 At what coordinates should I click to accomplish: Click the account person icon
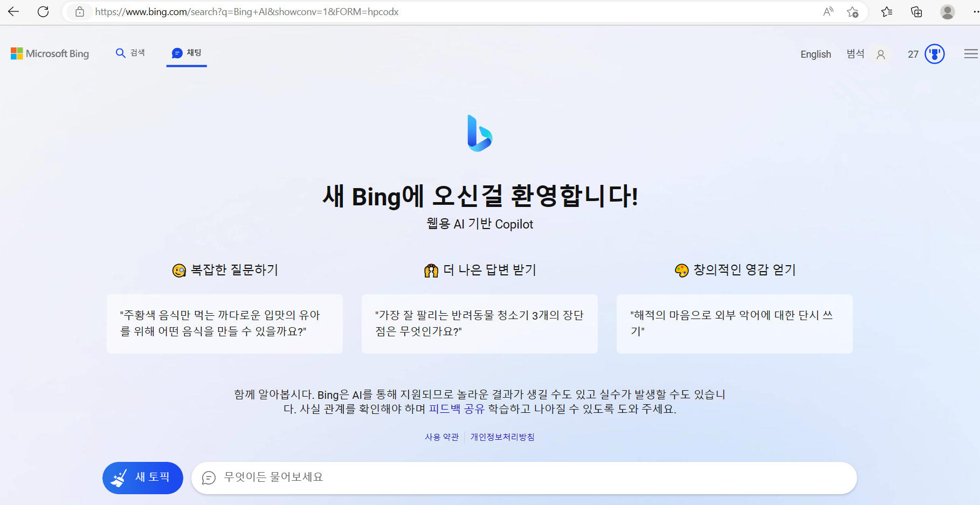point(881,54)
